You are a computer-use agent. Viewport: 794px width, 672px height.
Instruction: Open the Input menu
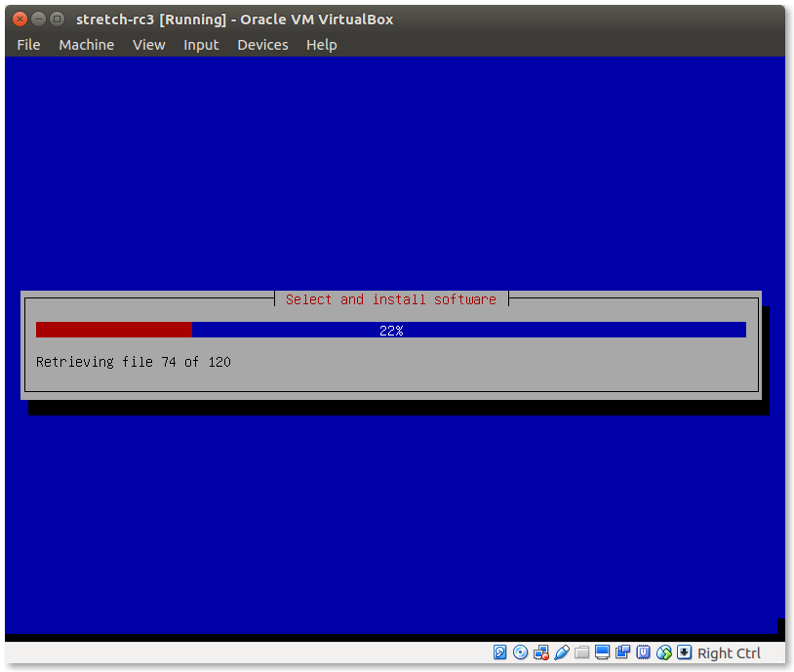pyautogui.click(x=201, y=45)
